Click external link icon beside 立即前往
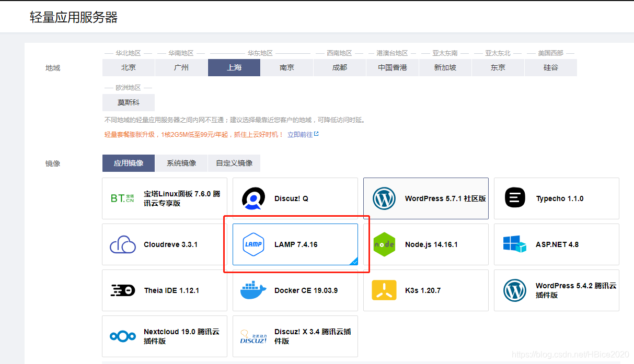Screen dimensions: 634x364 click(x=316, y=134)
